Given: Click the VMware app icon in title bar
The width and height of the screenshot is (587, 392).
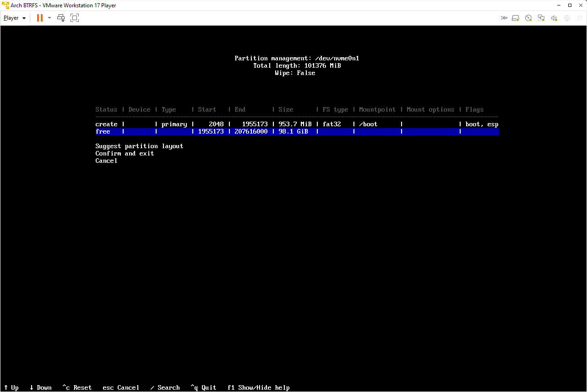Looking at the screenshot, I should [x=6, y=5].
